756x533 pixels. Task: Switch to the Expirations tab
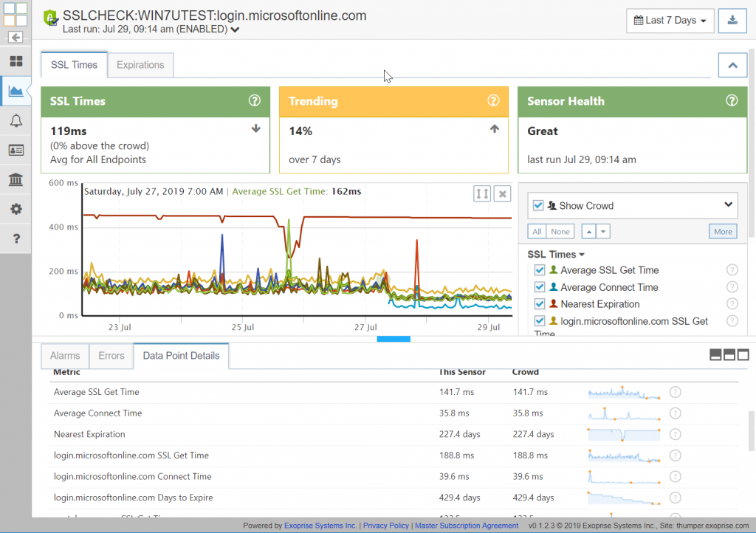(x=140, y=65)
